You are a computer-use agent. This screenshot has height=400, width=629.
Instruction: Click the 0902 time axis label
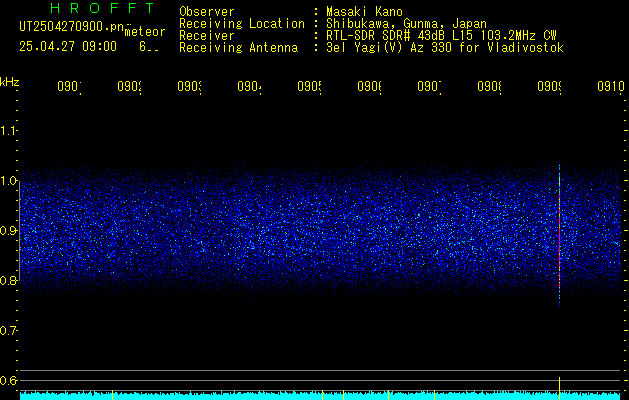(129, 86)
